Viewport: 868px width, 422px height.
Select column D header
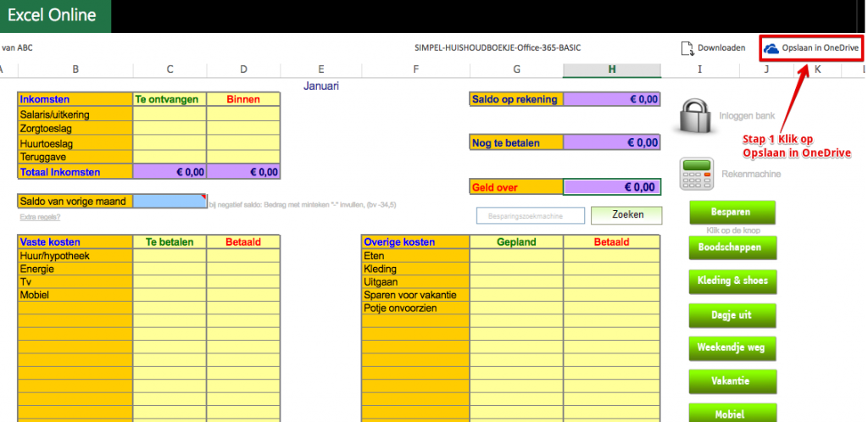(x=243, y=69)
